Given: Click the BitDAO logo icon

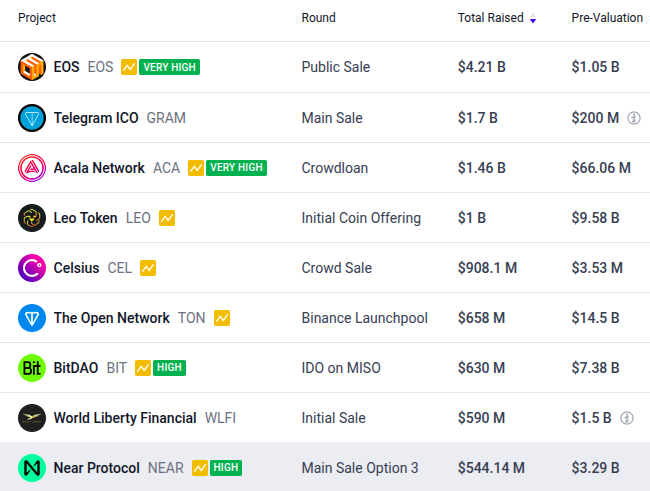Looking at the screenshot, I should pyautogui.click(x=32, y=368).
